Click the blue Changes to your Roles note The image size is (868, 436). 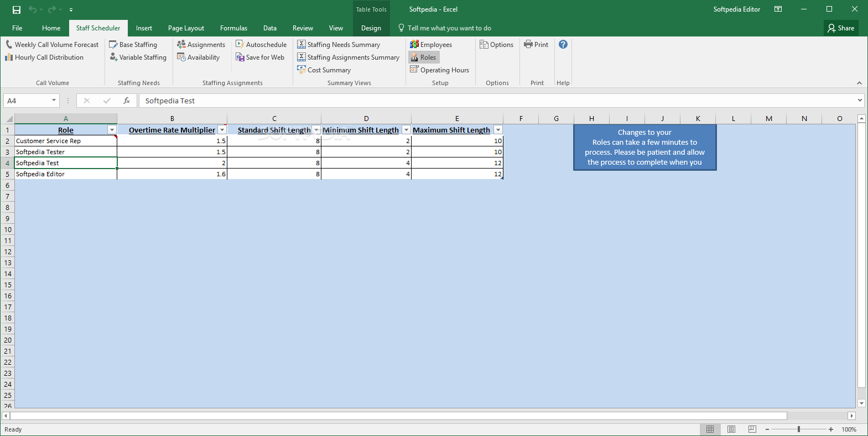[x=645, y=147]
